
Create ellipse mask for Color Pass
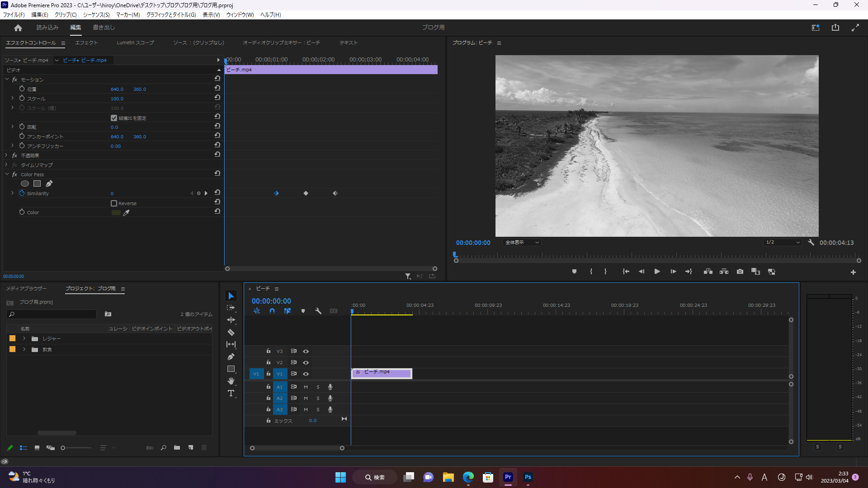pyautogui.click(x=25, y=183)
